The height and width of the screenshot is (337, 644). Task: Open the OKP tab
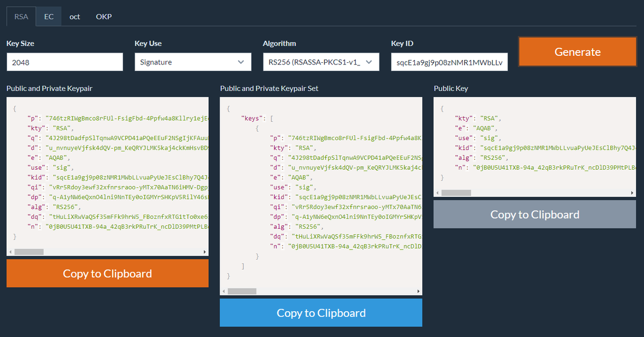(x=104, y=16)
